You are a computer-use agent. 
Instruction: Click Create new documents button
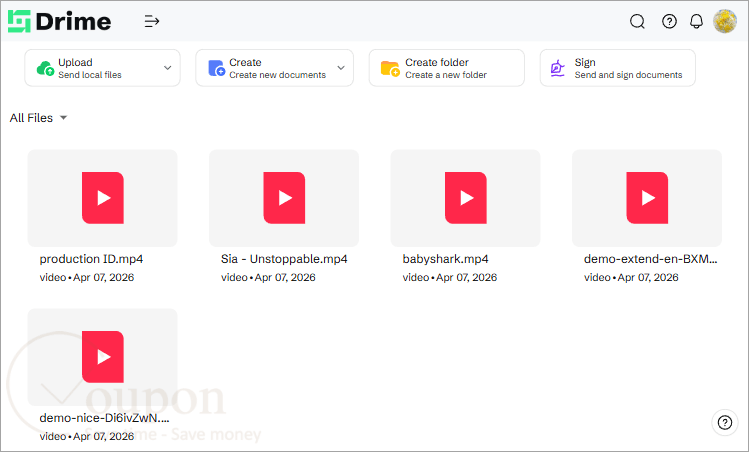pos(274,68)
